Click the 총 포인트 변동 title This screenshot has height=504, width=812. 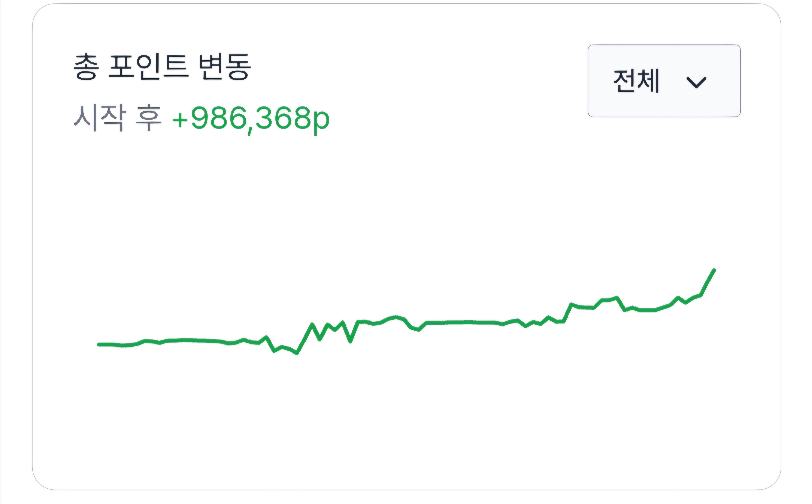coord(162,67)
